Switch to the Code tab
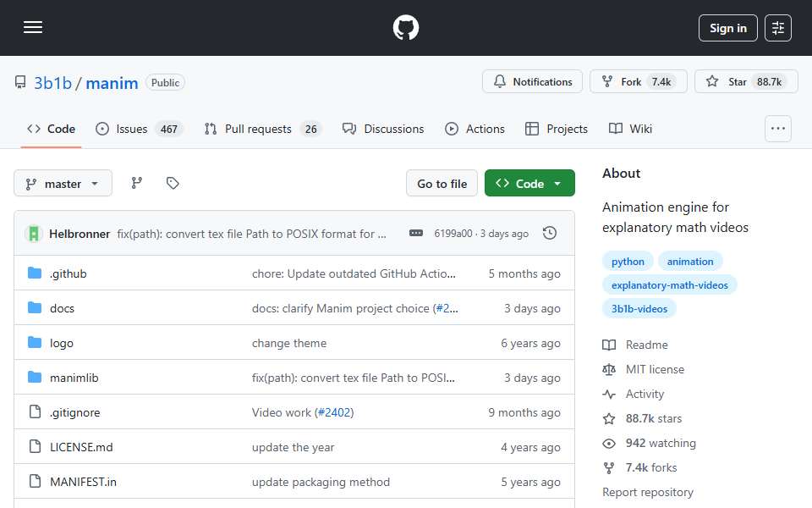 (52, 129)
